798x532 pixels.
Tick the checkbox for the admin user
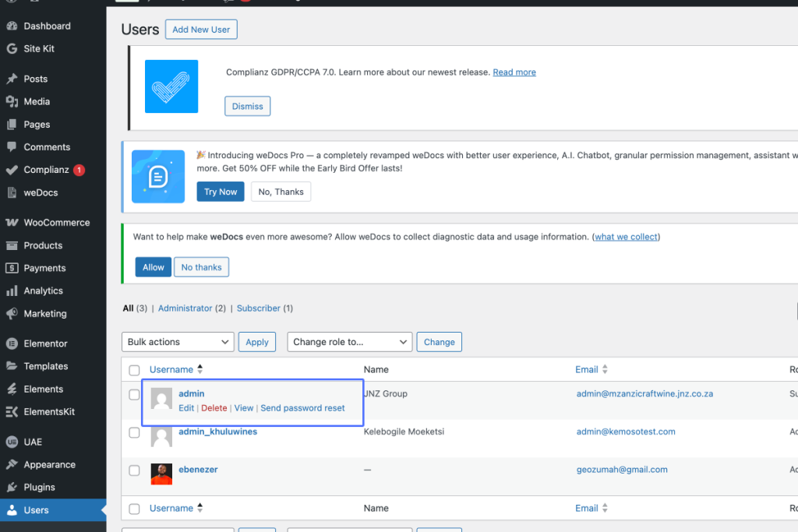pos(134,395)
